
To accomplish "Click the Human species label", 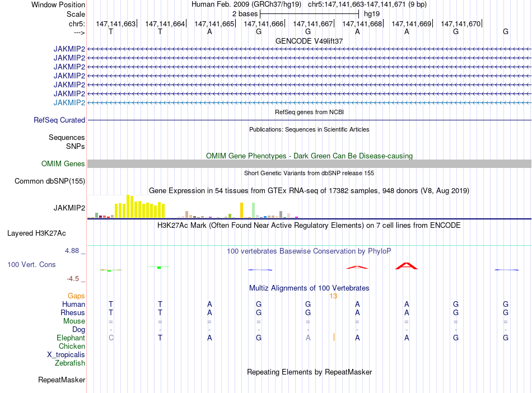I will (x=73, y=305).
